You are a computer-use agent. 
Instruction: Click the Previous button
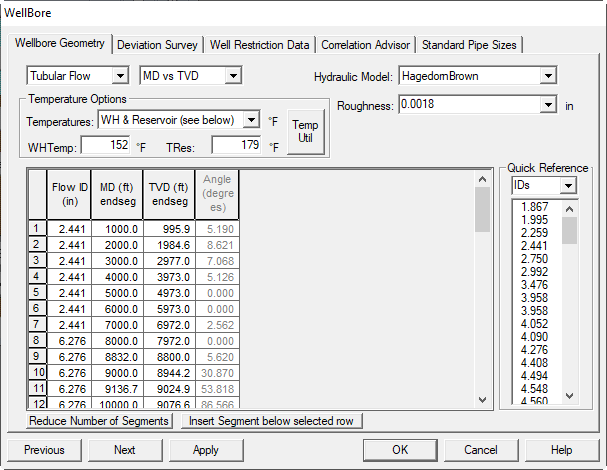tap(44, 450)
